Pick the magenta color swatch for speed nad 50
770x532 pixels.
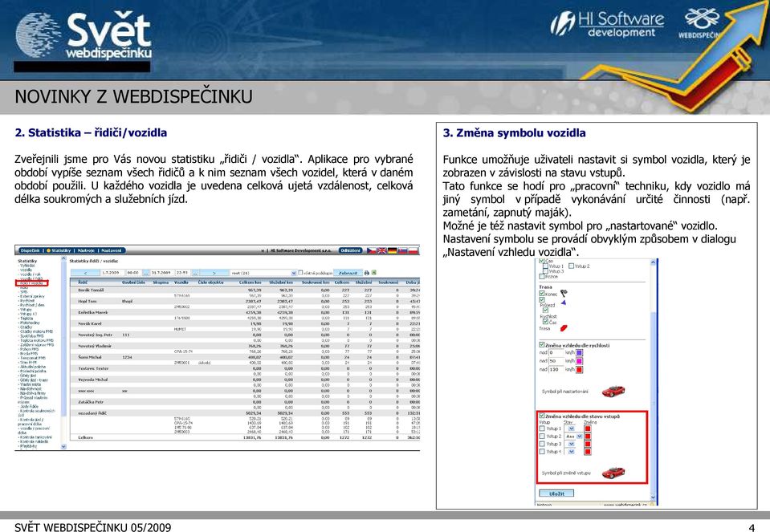click(579, 361)
